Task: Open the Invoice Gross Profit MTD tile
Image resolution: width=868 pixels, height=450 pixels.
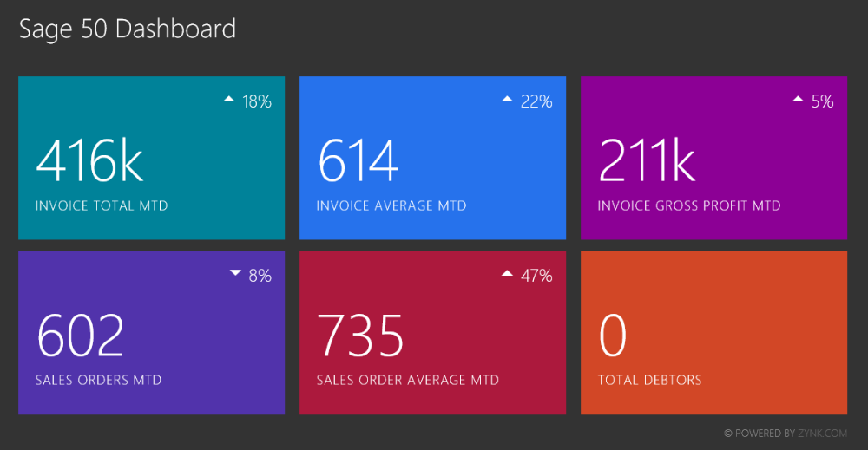Action: [713, 158]
